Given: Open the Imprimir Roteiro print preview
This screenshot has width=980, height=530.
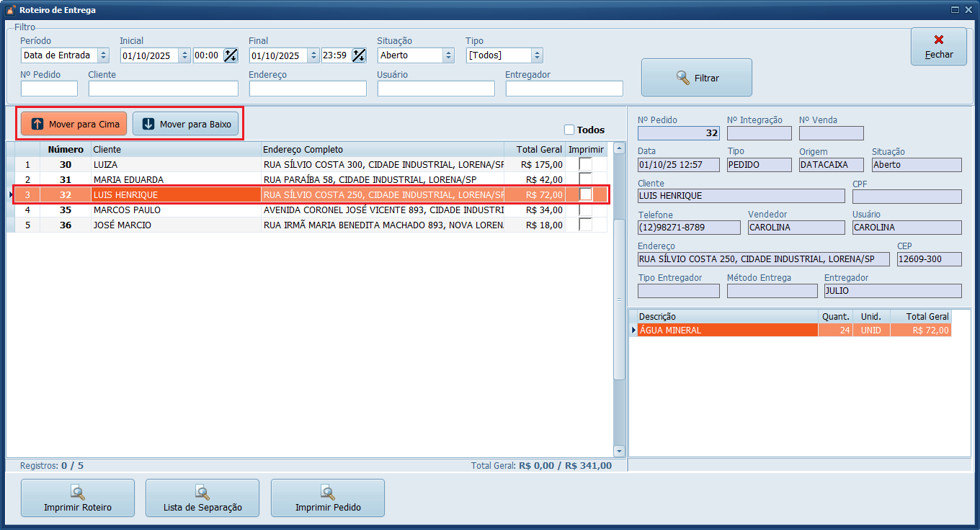Looking at the screenshot, I should coord(78,498).
